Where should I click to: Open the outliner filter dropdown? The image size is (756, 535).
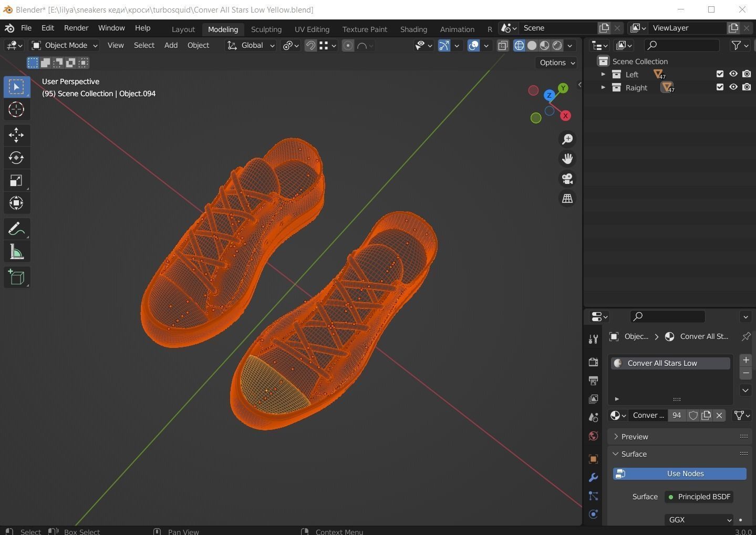(x=740, y=46)
